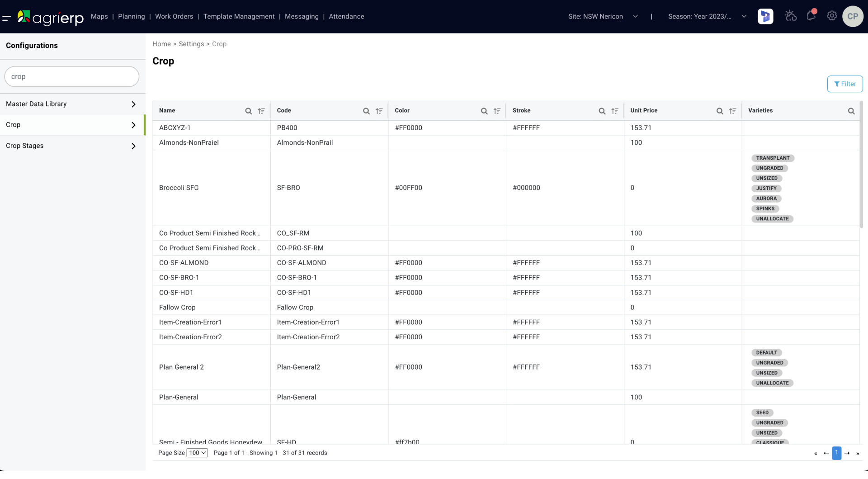The image size is (868, 479).
Task: Click search icon in Color column
Action: [484, 111]
